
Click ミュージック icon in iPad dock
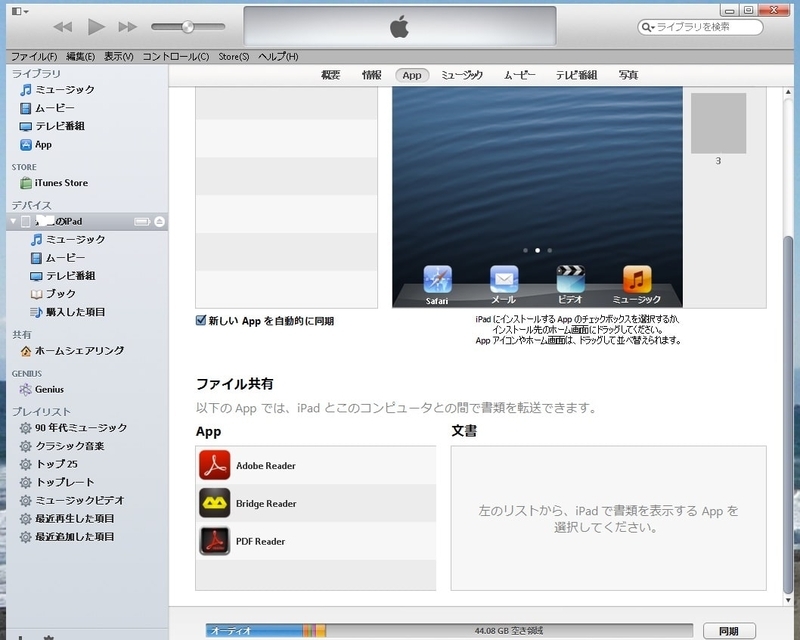click(637, 279)
